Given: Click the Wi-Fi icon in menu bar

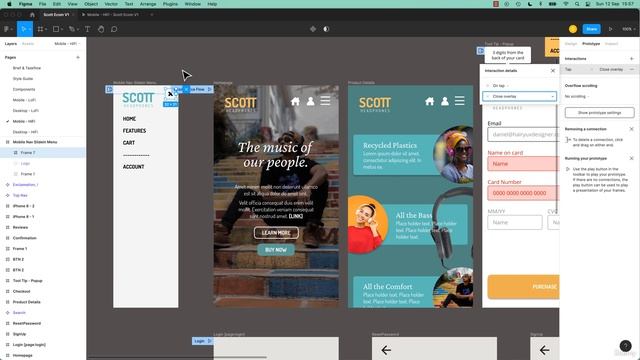Looking at the screenshot, I should pyautogui.click(x=566, y=4).
